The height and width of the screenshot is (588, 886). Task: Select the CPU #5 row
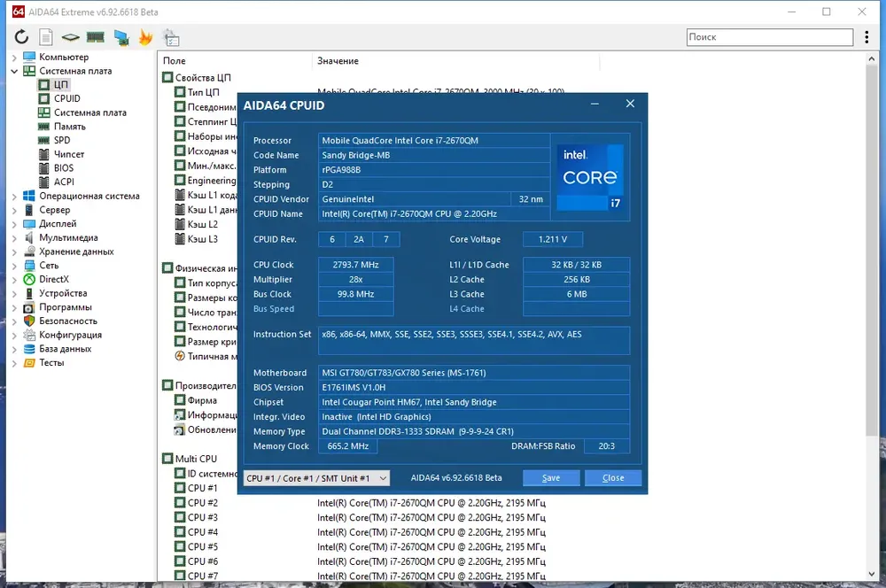[x=196, y=546]
